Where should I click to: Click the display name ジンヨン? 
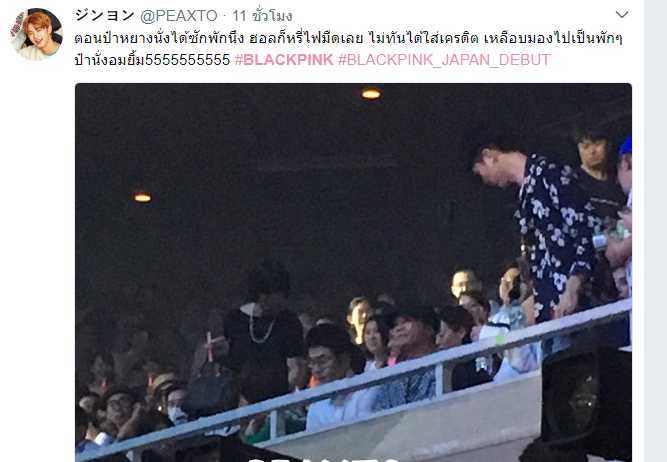coord(105,16)
